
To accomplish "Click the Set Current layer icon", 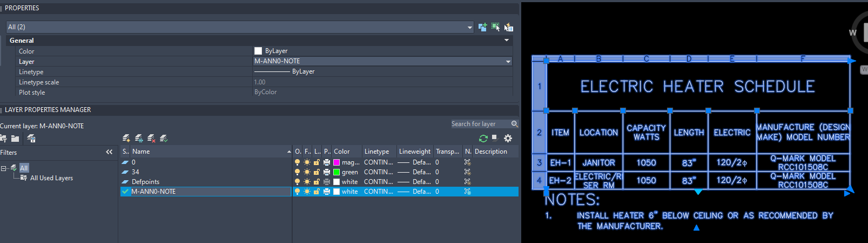I will coord(164,139).
